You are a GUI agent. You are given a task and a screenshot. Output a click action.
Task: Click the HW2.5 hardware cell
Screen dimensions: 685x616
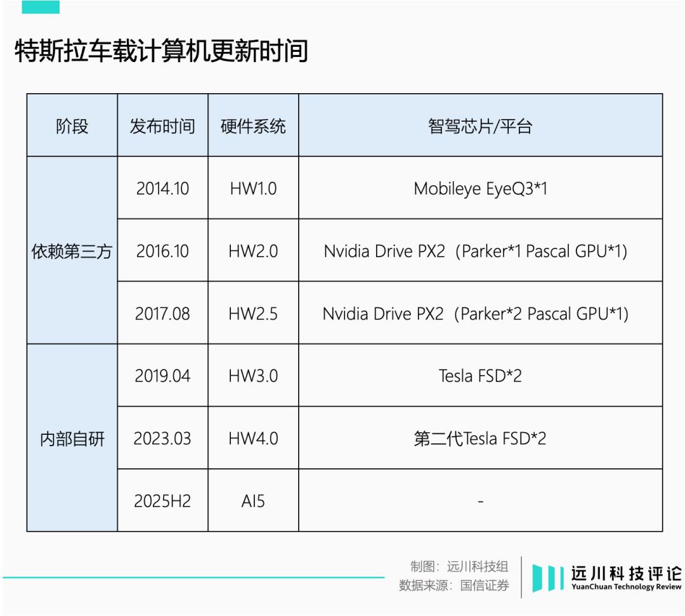(x=253, y=313)
